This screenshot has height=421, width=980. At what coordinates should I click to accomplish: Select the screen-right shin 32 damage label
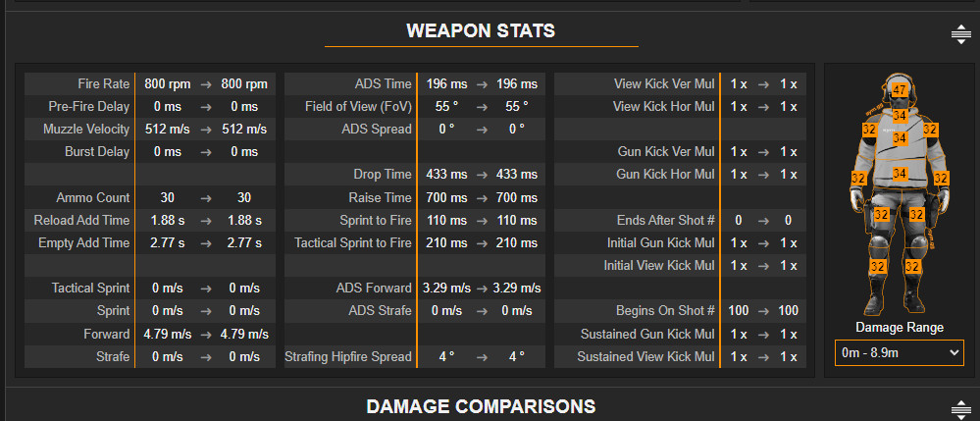[913, 266]
